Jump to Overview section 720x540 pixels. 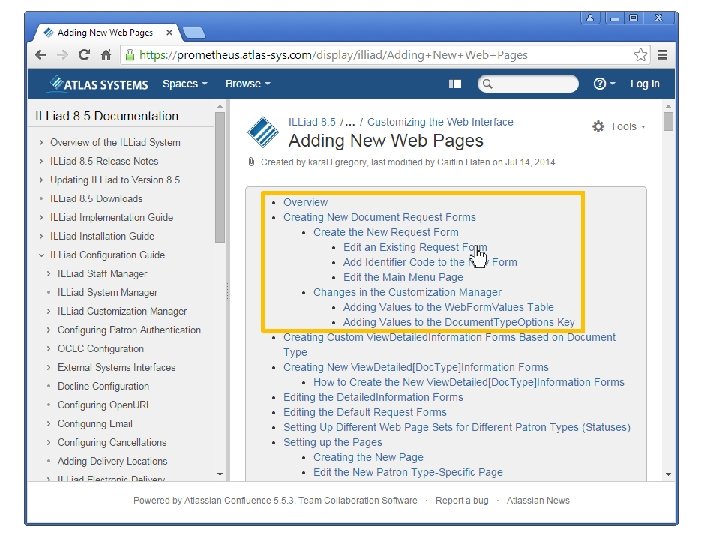click(305, 202)
